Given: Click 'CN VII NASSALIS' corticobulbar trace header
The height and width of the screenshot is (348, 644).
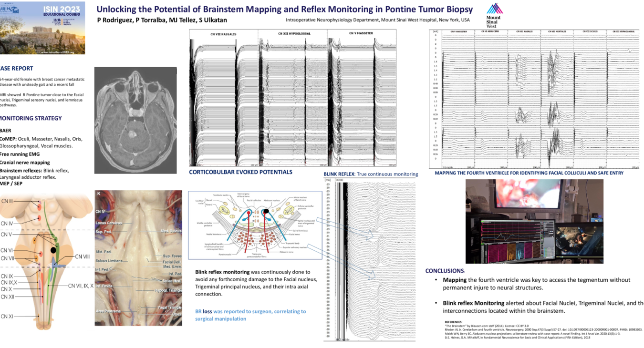Looking at the screenshot, I should tap(223, 34).
